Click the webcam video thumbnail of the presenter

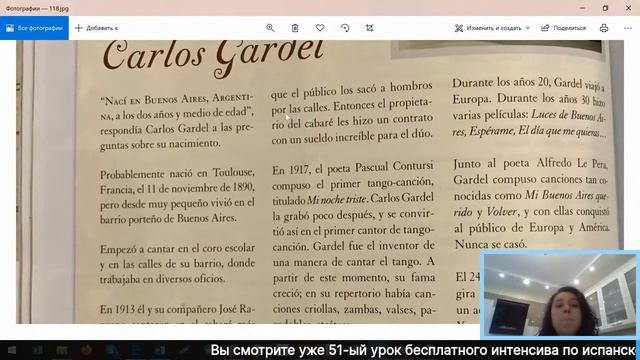[x=560, y=295]
